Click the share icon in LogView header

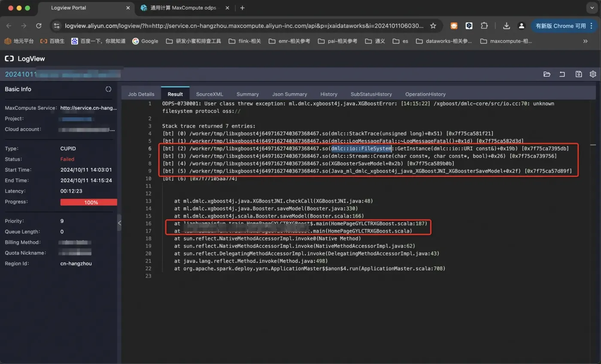point(562,74)
